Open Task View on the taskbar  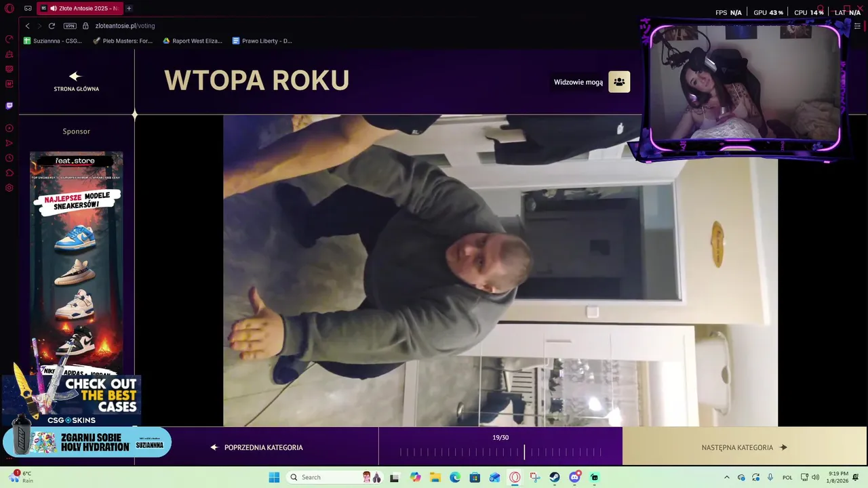(x=394, y=477)
